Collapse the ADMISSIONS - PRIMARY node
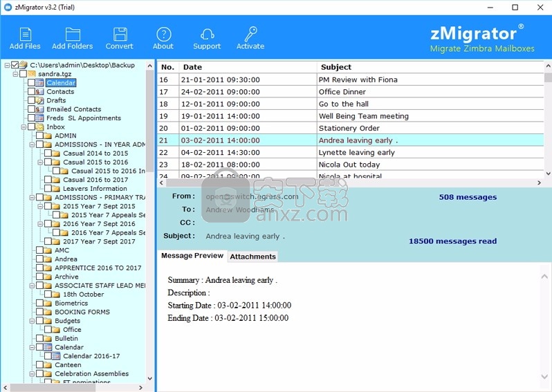552x392 pixels. click(x=32, y=198)
